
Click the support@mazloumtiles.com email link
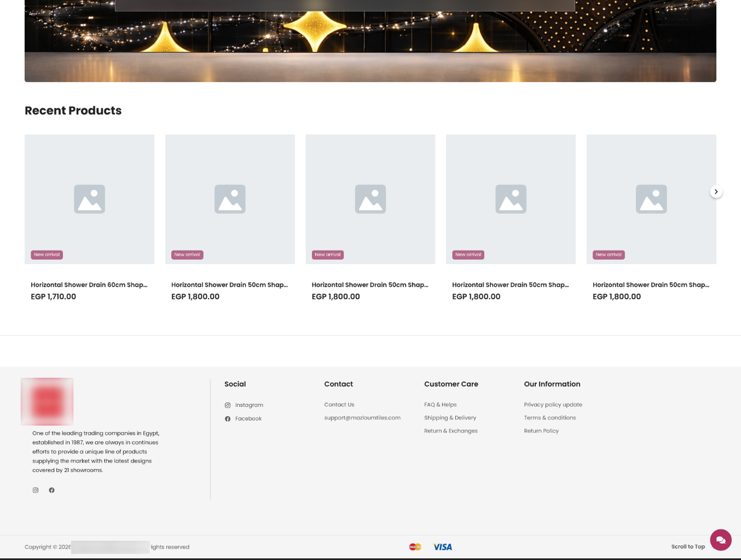click(362, 417)
